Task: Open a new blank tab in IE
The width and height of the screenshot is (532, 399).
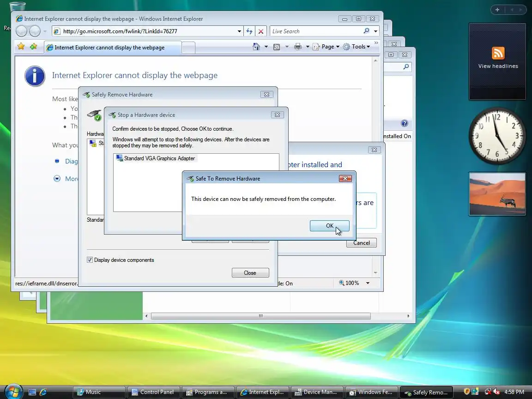Action: (188, 48)
